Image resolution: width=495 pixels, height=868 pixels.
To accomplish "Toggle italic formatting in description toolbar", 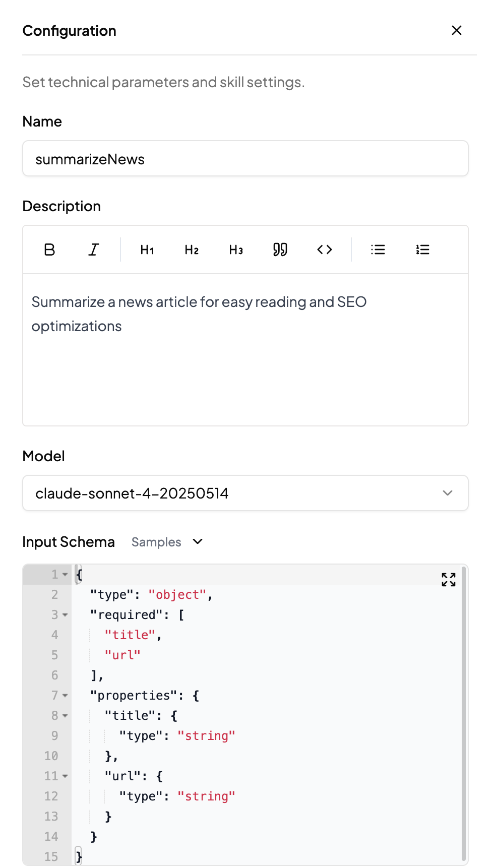I will [x=94, y=250].
